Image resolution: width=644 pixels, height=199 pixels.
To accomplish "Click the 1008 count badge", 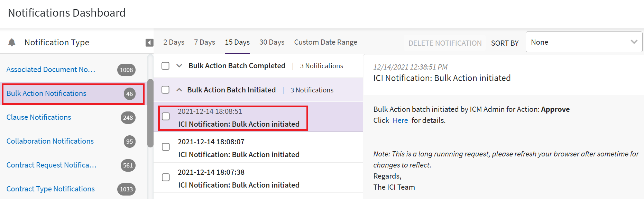I will 126,70.
